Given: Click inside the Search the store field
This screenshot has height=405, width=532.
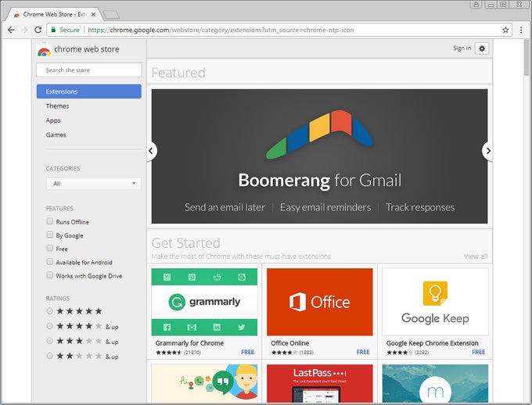Looking at the screenshot, I should click(89, 70).
